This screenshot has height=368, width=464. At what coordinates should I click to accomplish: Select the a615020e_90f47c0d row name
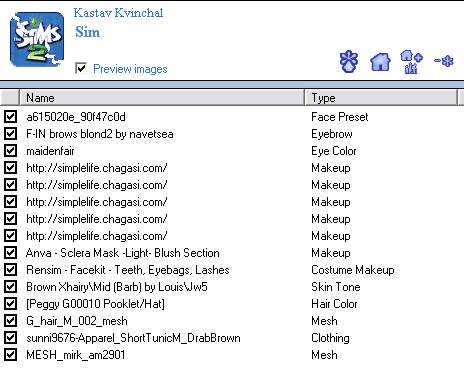(x=76, y=117)
